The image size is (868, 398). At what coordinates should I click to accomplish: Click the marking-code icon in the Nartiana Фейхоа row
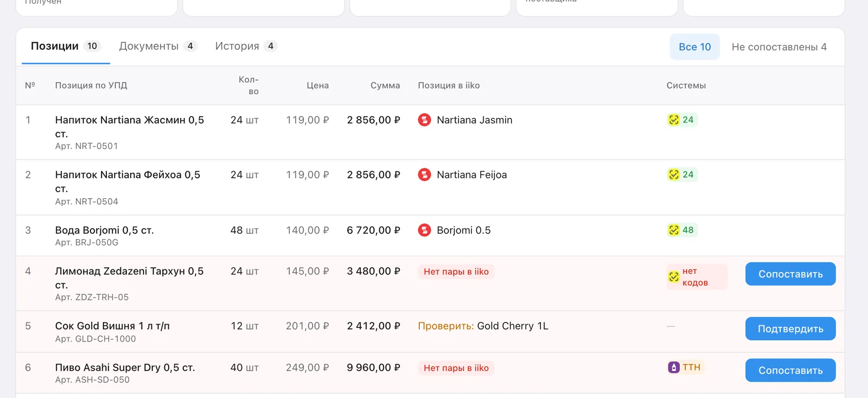pyautogui.click(x=674, y=174)
